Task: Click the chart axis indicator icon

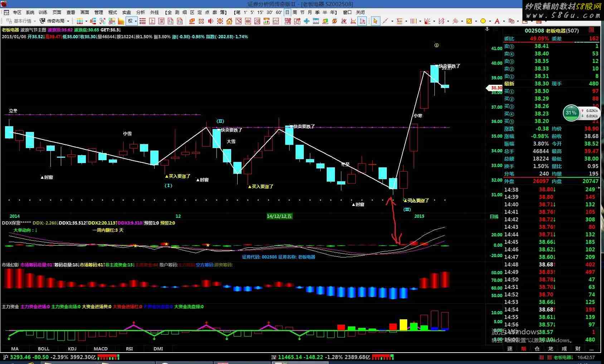Action: tap(362, 21)
